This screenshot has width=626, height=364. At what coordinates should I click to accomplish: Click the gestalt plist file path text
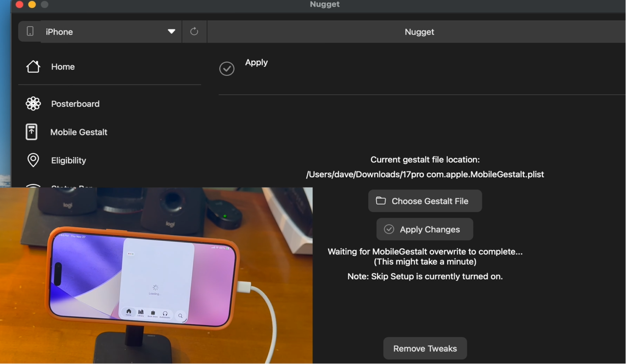[x=425, y=175]
